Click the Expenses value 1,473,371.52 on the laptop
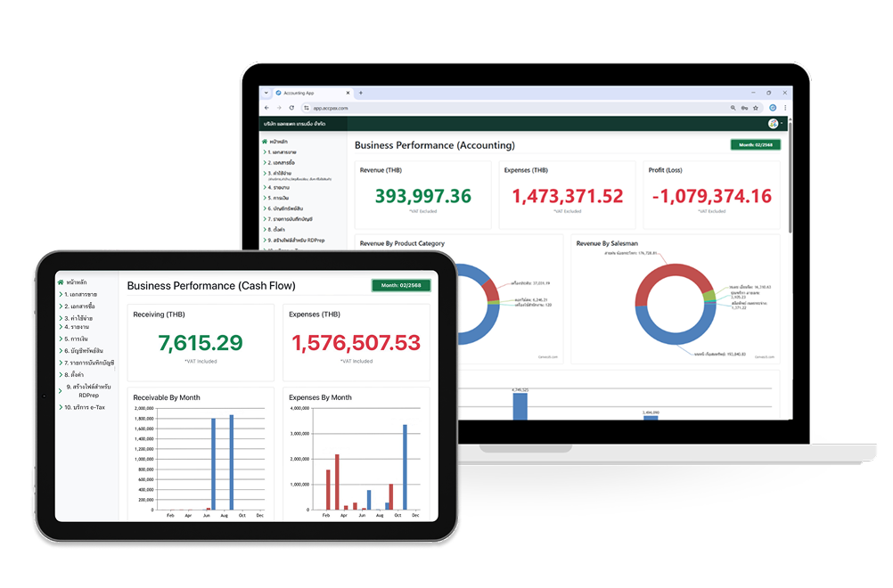This screenshot has height=588, width=893. coord(567,196)
